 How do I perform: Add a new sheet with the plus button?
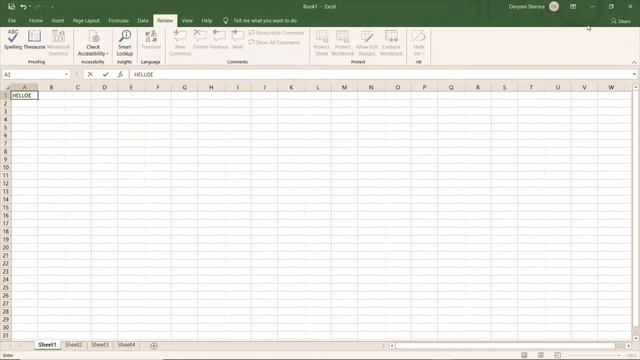[154, 346]
